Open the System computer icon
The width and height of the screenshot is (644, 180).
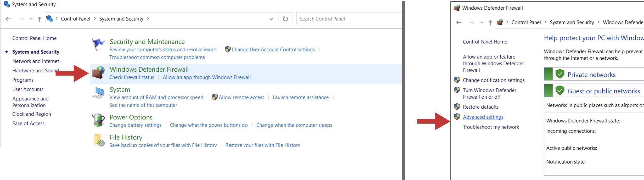pos(98,93)
